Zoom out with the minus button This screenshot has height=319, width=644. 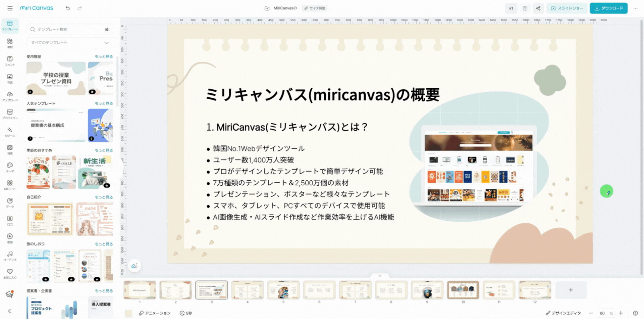591,313
